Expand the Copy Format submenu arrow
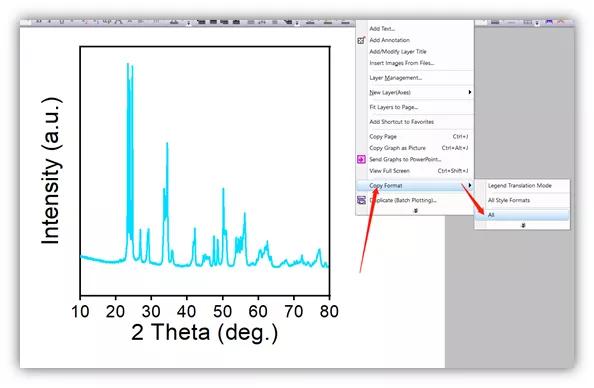This screenshot has height=388, width=594. pos(470,185)
